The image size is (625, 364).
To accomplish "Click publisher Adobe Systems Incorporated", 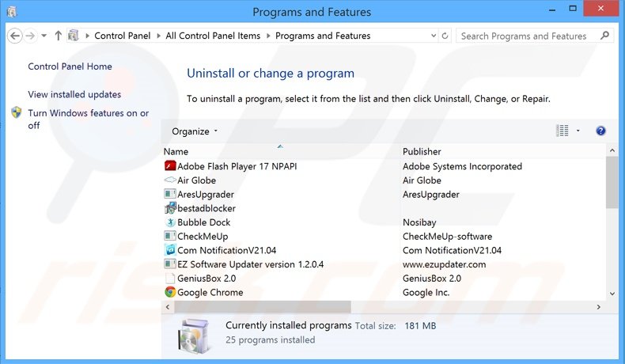I will click(x=462, y=166).
